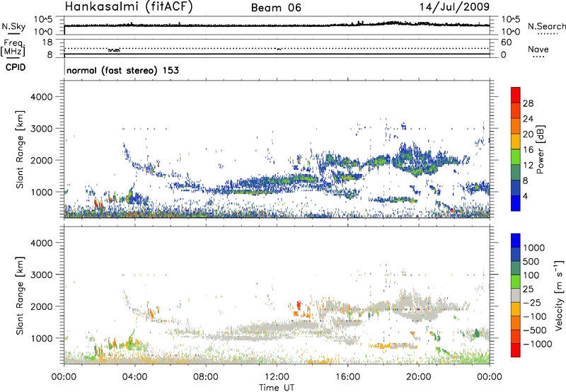Click the '04:00' time tick label
This screenshot has width=566, height=392.
pyautogui.click(x=134, y=377)
